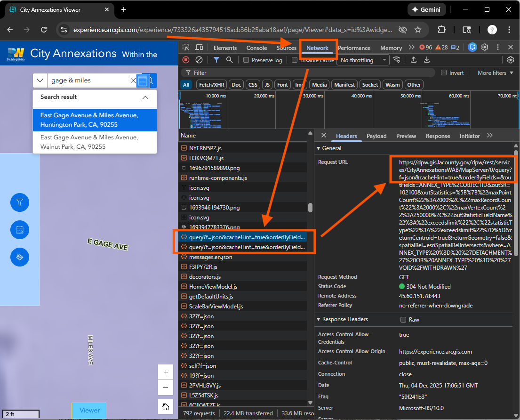Collapse the Search result panel
The width and height of the screenshot is (520, 420).
pos(145,97)
